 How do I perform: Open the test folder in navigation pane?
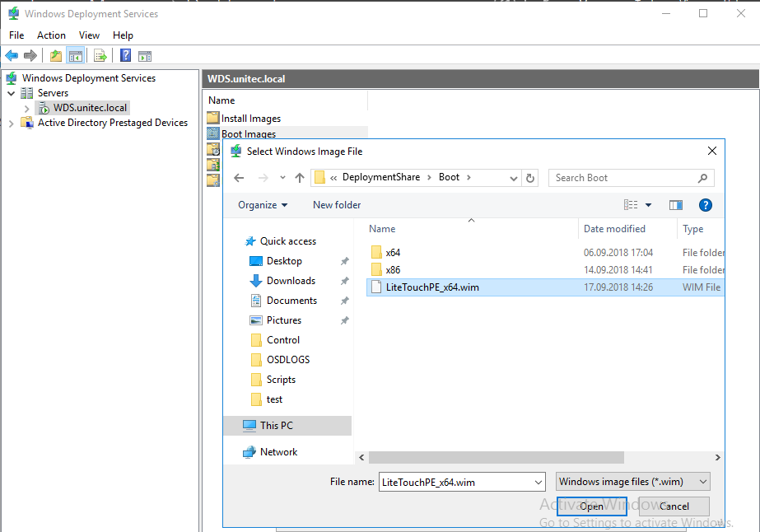pos(274,399)
